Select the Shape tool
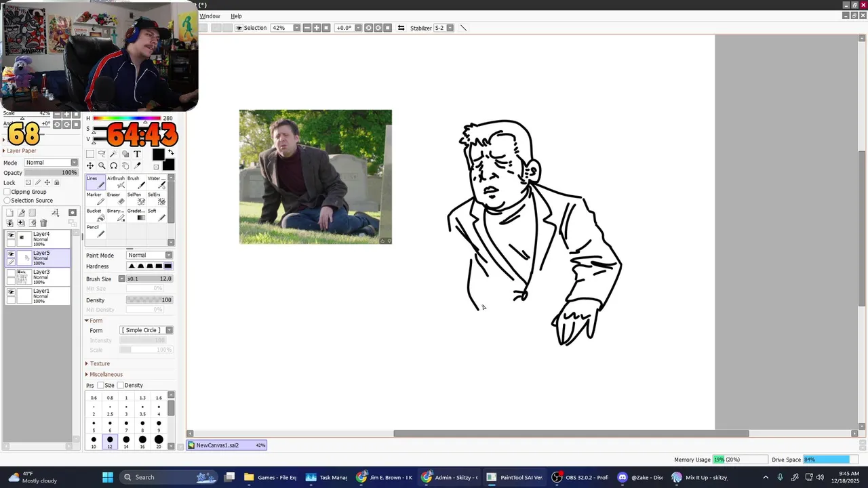Screen dimensions: 868x488 coord(125,154)
